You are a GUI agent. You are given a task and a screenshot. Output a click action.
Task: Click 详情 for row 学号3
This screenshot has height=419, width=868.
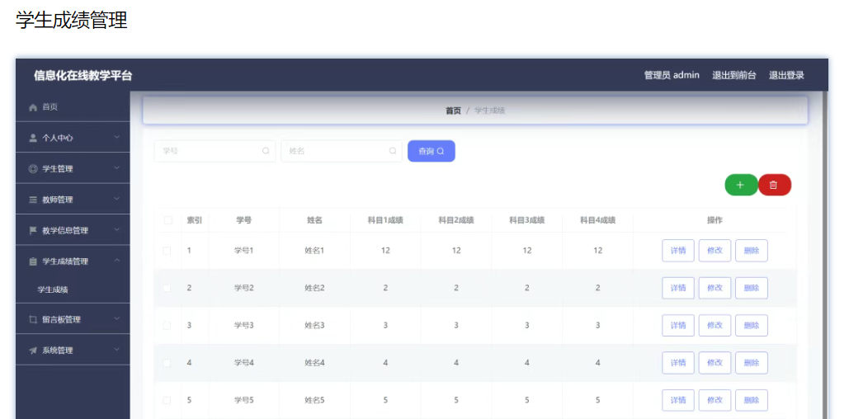(x=678, y=326)
